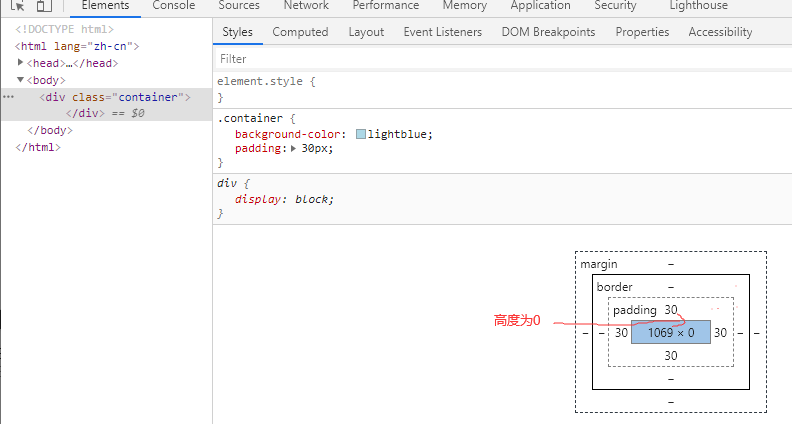Select the div container element row
This screenshot has height=424, width=792.
click(114, 97)
